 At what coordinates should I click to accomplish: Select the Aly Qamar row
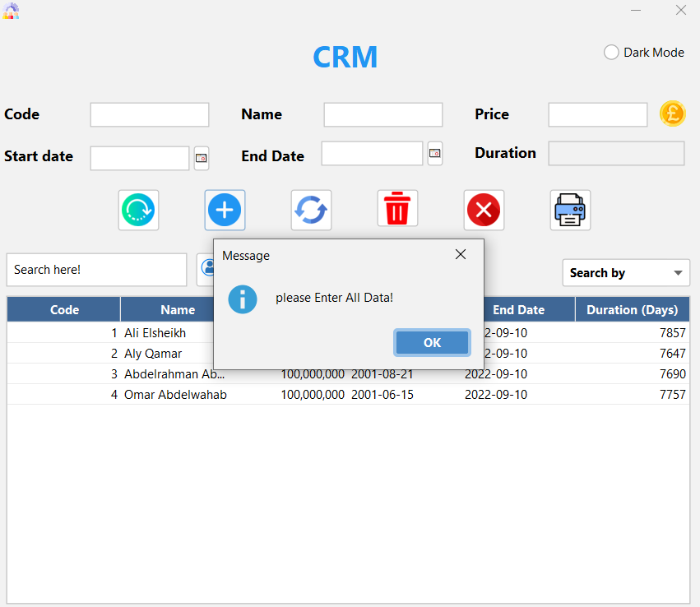point(348,353)
